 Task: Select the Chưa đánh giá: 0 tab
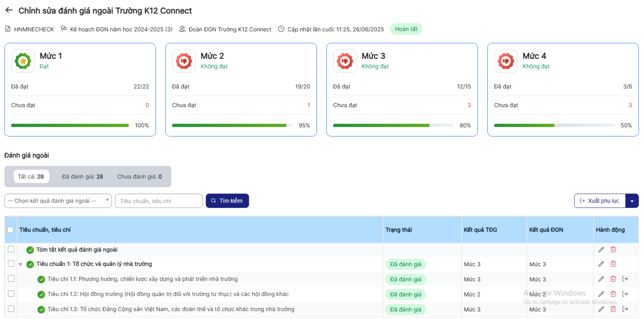(x=139, y=176)
